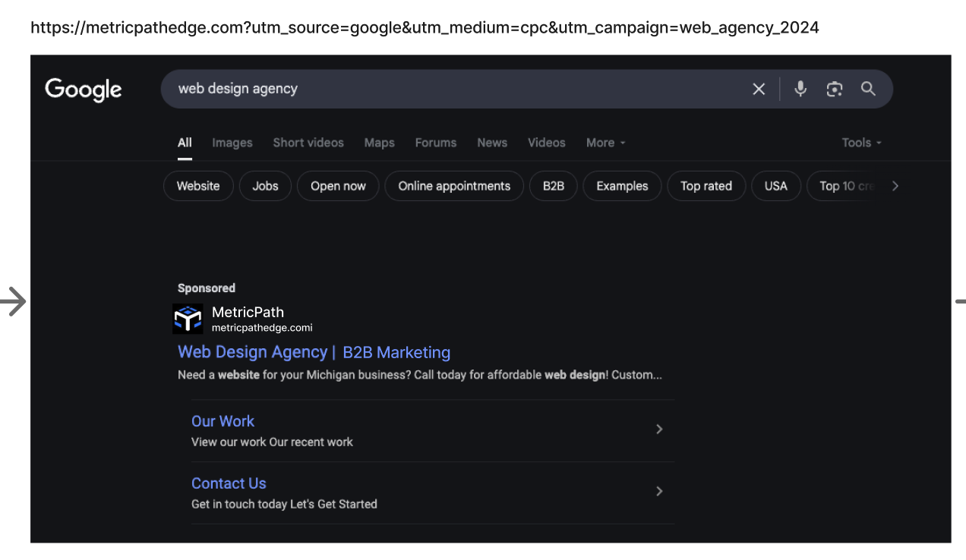Go to the Videos tab

coord(547,143)
